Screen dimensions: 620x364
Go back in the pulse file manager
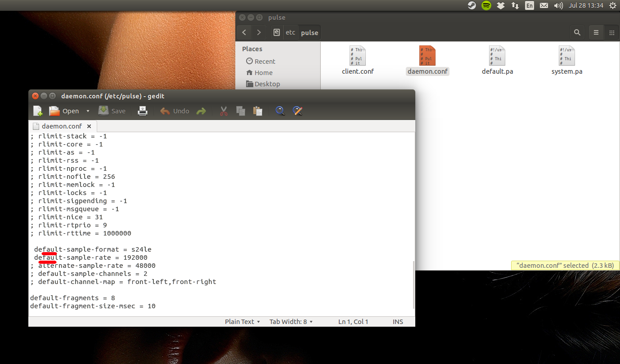pos(244,32)
